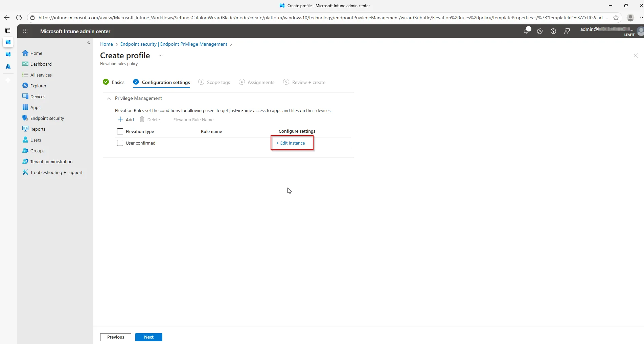Open Explorer in the sidebar

point(38,86)
